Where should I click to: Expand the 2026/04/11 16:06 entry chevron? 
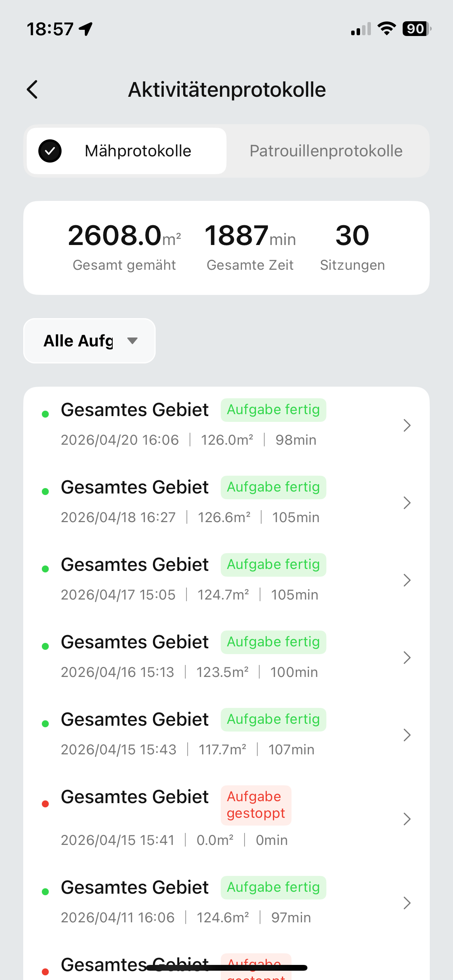407,903
